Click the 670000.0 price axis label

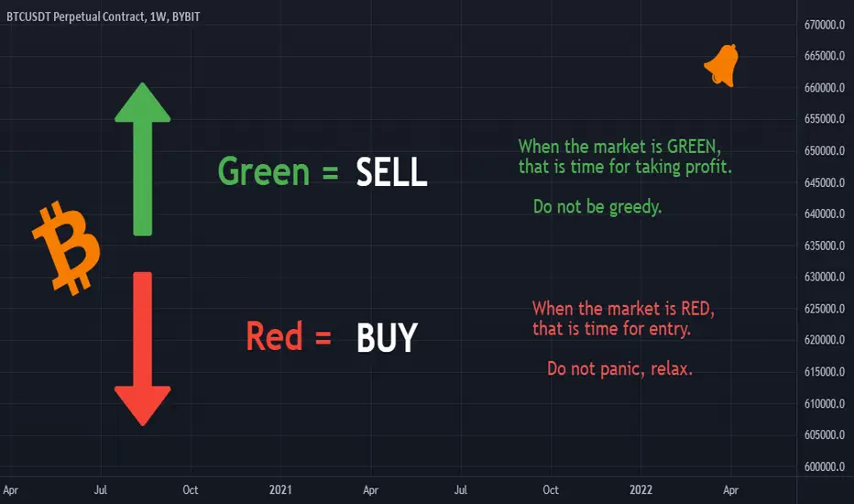824,25
